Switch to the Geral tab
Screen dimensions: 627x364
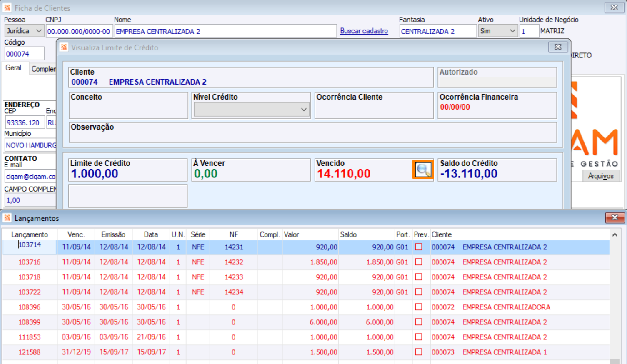click(x=13, y=68)
